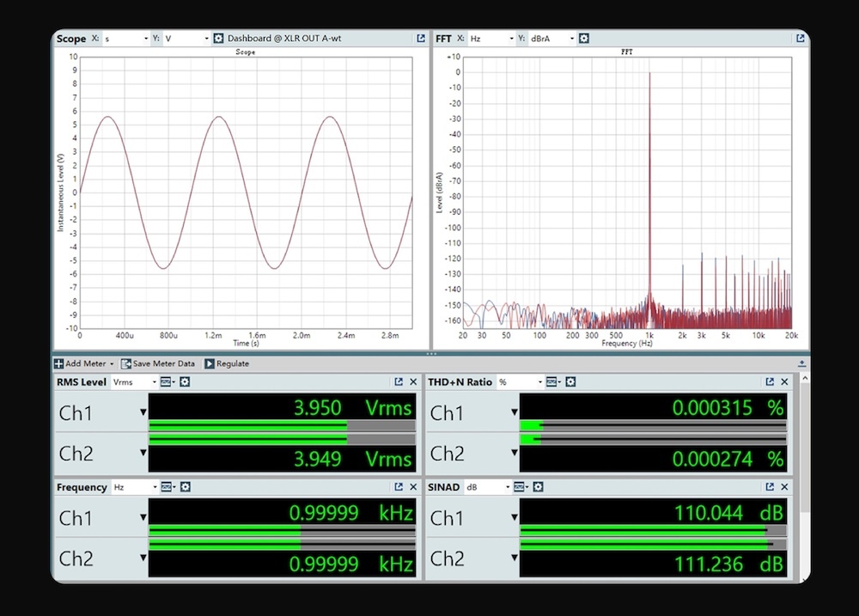Click Frequency Ch2 0.99999 kHz reading
Image resolution: width=859 pixels, height=616 pixels.
pyautogui.click(x=350, y=564)
